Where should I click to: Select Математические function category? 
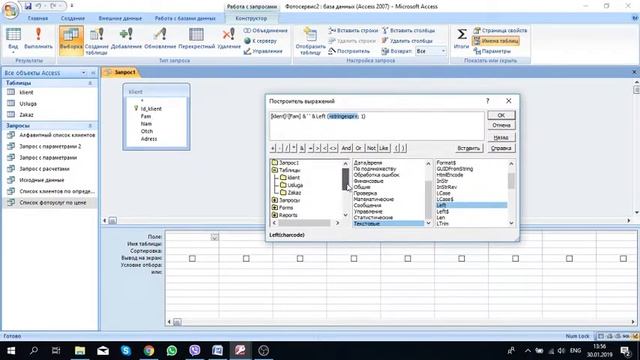pos(373,199)
